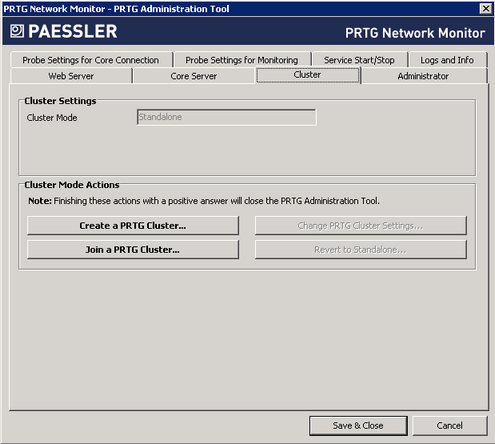495x444 pixels.
Task: Click the Cluster Mode Actions heading
Action: [72, 185]
